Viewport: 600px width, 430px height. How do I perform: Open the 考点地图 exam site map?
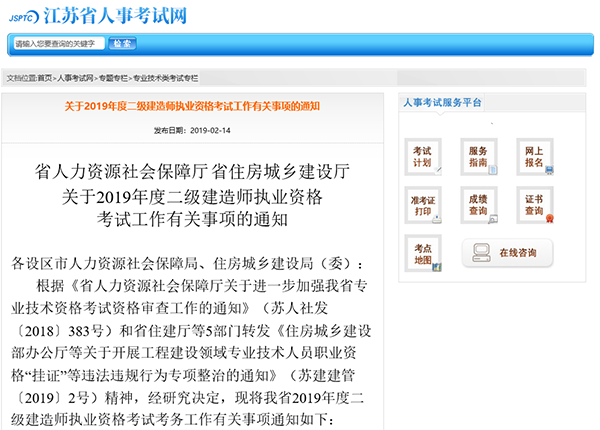422,254
